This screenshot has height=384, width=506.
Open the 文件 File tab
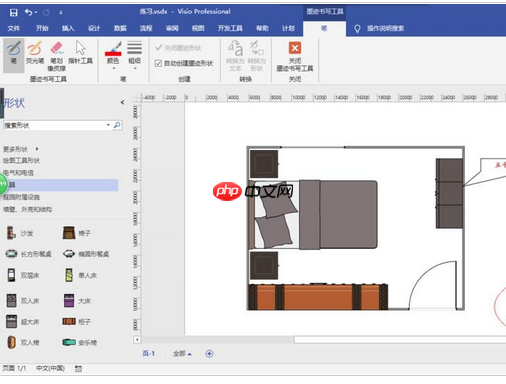[13, 28]
